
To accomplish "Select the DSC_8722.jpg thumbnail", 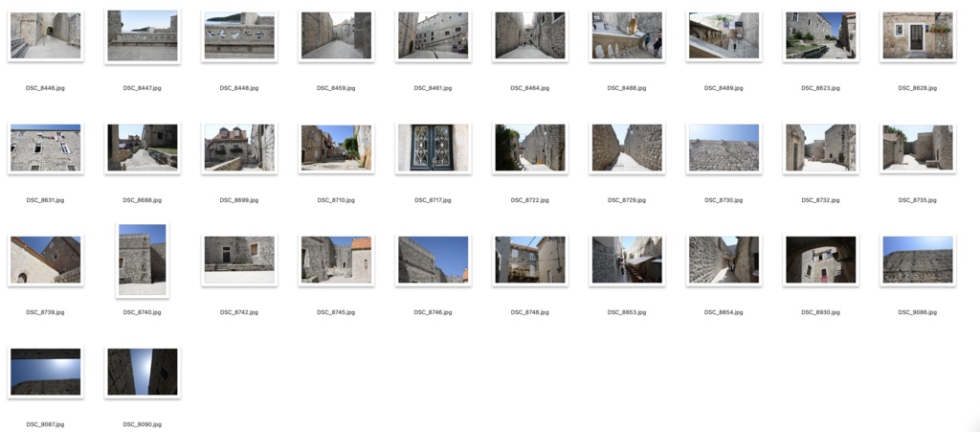I will click(x=529, y=148).
